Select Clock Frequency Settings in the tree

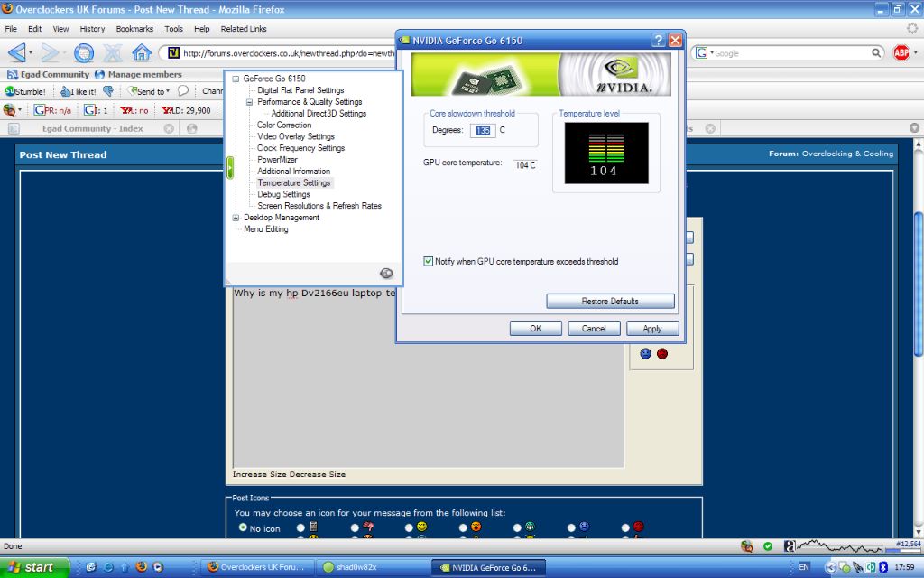click(300, 148)
